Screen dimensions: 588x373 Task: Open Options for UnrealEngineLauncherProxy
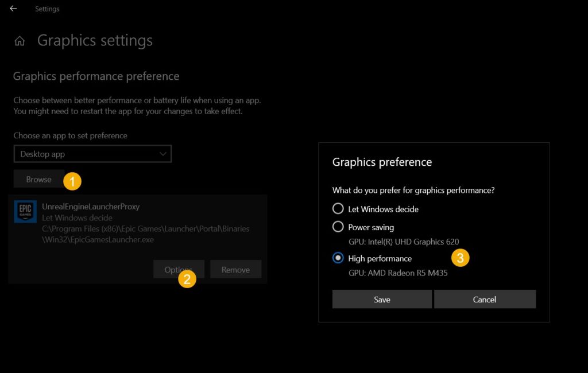tap(179, 270)
